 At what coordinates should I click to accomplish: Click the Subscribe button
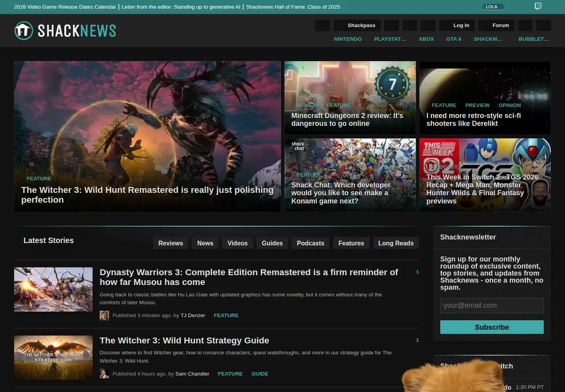pos(492,327)
